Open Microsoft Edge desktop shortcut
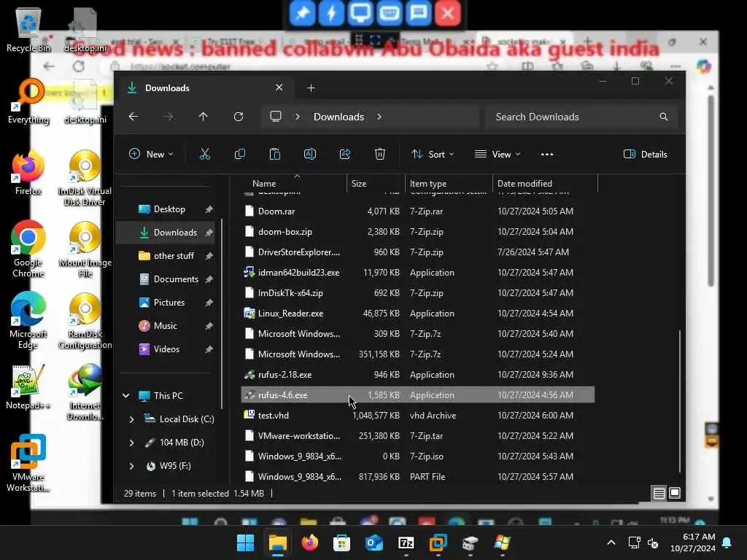Viewport: 747px width, 560px height. [x=28, y=321]
